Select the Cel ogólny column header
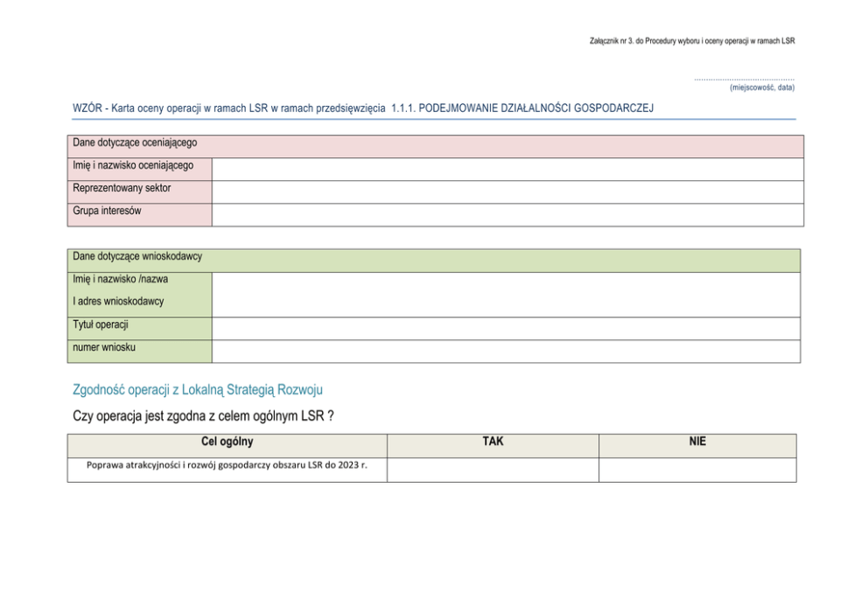 [x=227, y=443]
